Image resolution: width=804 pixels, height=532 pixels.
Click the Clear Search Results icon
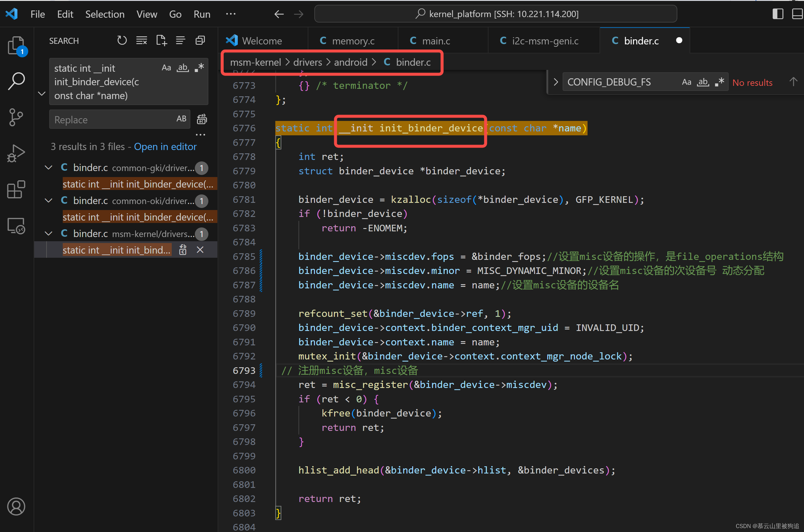point(141,41)
